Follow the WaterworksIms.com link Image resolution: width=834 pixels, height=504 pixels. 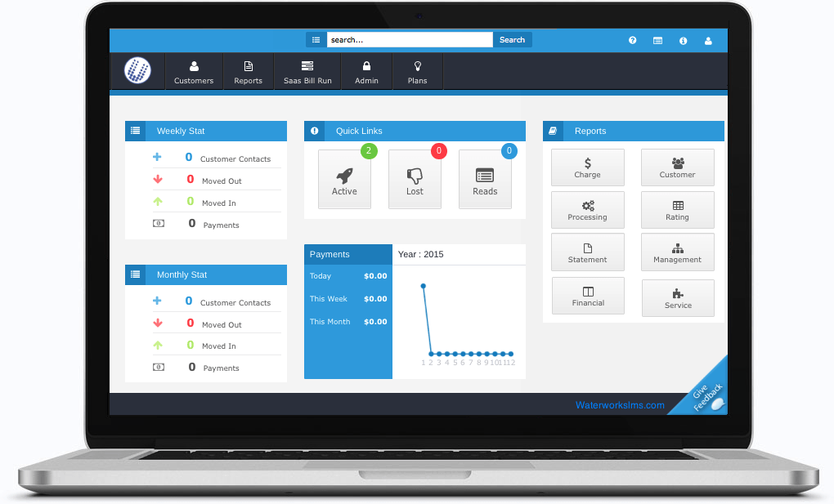(620, 405)
